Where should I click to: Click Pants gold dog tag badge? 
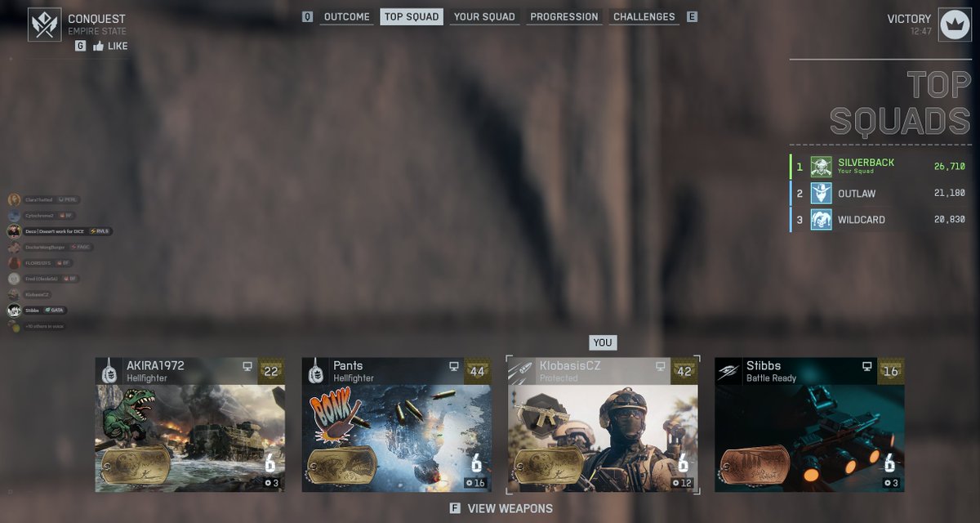click(x=342, y=467)
